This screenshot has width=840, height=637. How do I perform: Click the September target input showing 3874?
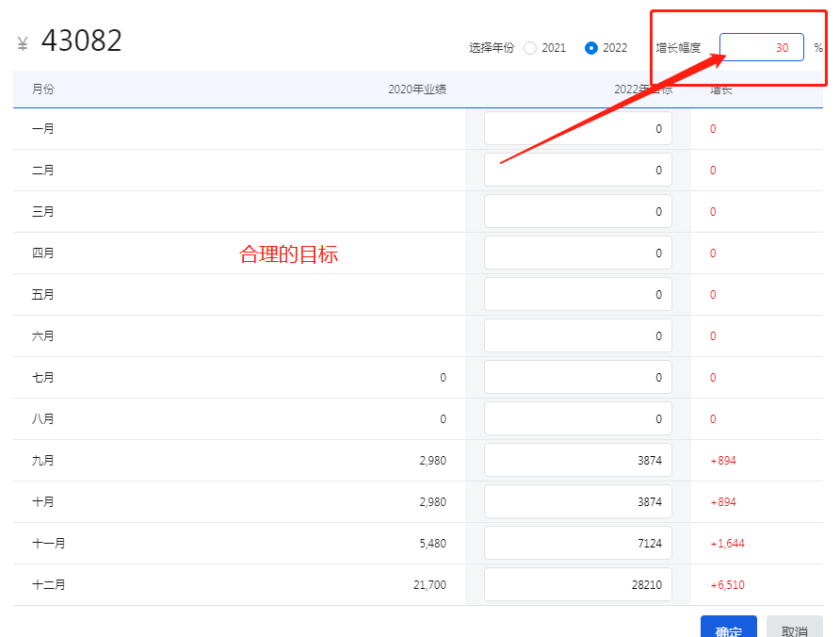(x=578, y=460)
